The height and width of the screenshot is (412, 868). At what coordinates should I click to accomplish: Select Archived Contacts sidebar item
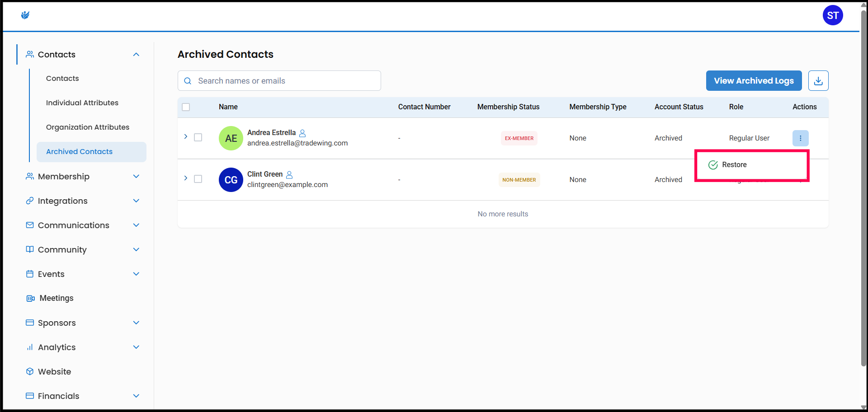(x=91, y=152)
